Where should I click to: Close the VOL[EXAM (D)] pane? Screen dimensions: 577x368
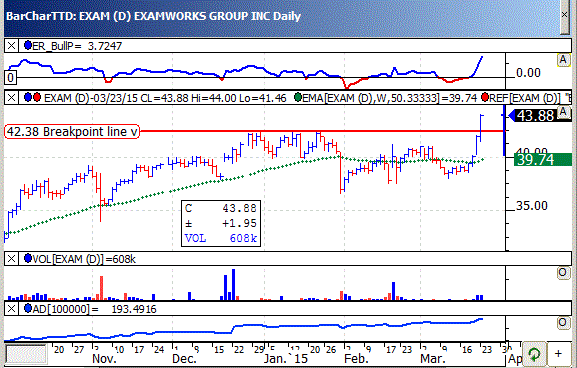click(x=11, y=259)
